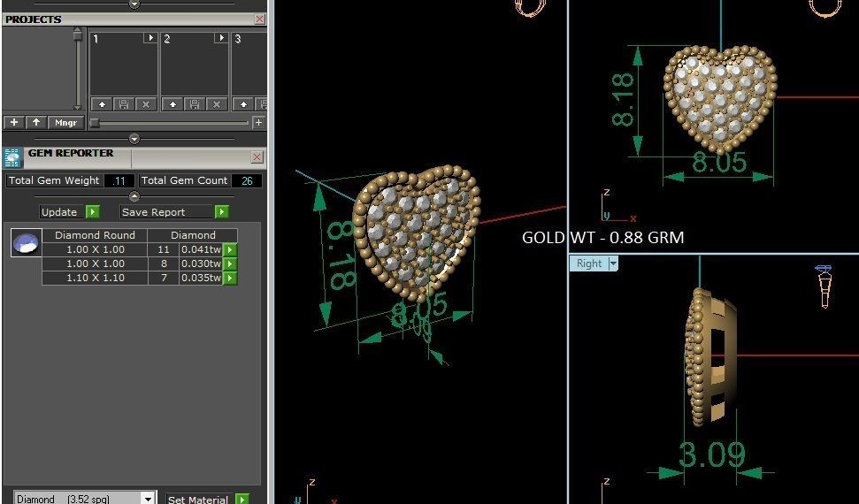
Task: Click the Update label button
Action: pos(62,212)
